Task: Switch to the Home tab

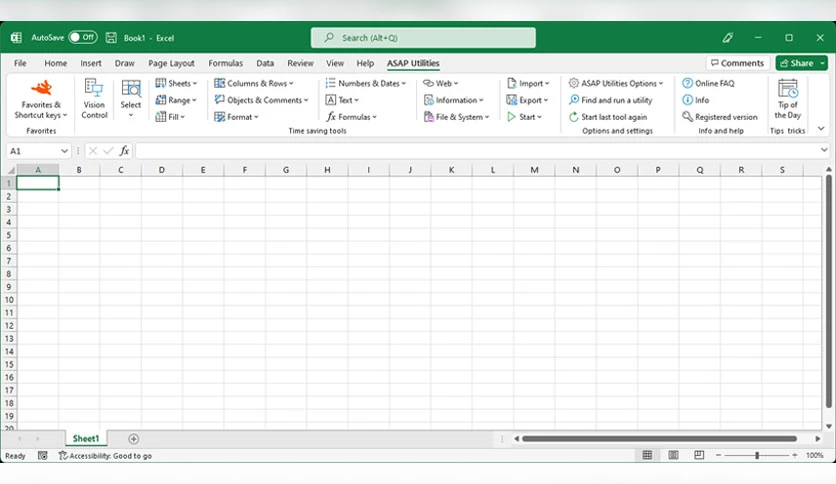Action: click(x=55, y=63)
